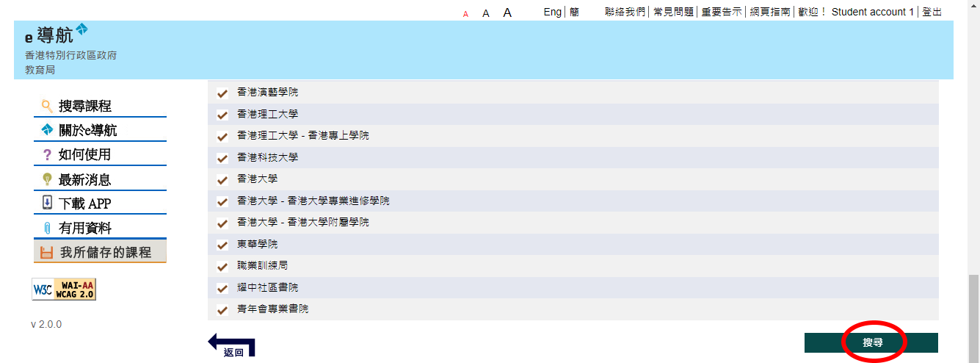Click the magnifier icon beside 搜尋課程

(x=47, y=106)
